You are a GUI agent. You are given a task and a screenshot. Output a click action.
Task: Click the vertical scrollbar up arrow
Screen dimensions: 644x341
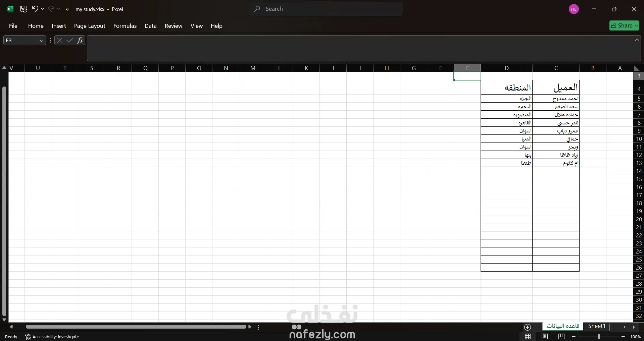click(x=4, y=68)
